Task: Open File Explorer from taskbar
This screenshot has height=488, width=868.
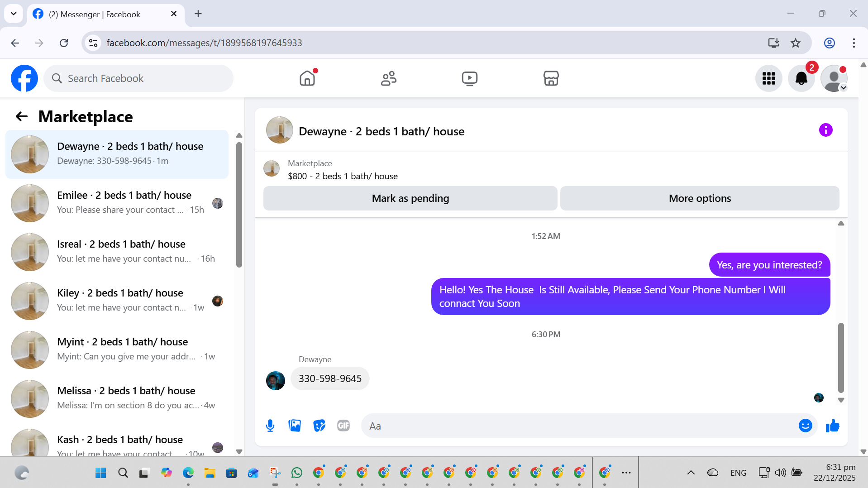Action: (209, 473)
